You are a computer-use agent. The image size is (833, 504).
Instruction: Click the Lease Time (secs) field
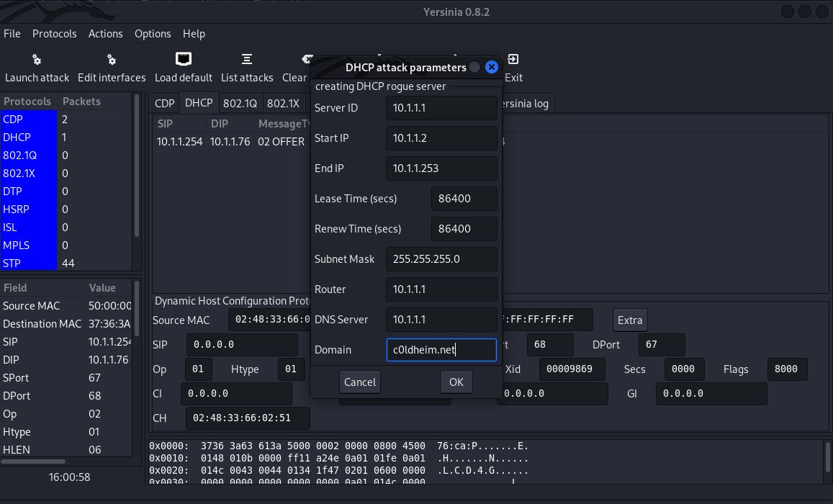point(464,199)
